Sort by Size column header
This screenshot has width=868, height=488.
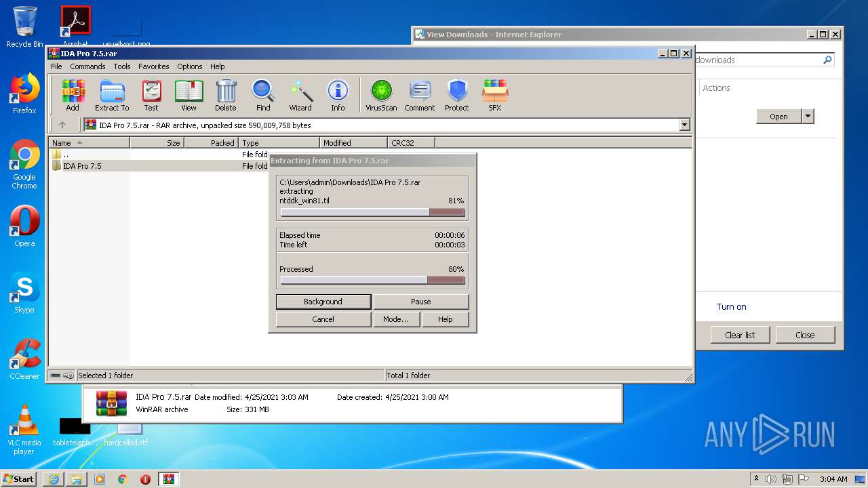157,143
